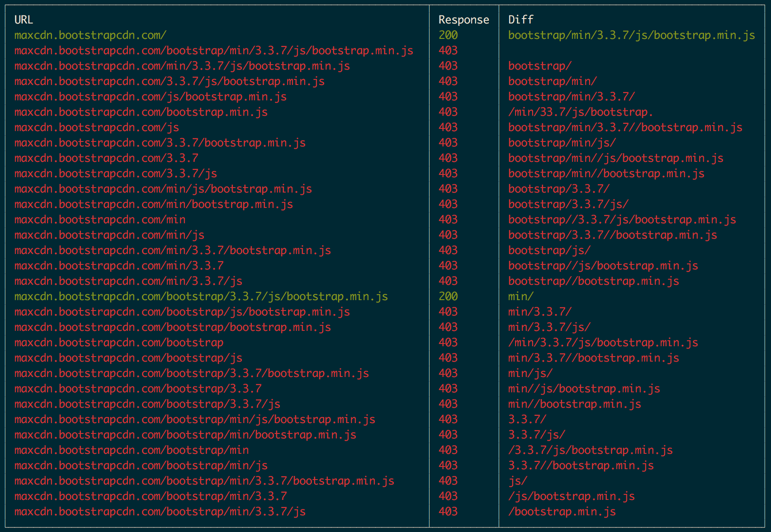Click the Diff column header
The height and width of the screenshot is (532, 771).
520,20
